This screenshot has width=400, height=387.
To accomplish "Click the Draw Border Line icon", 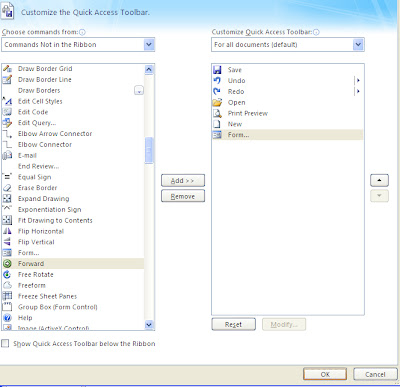I will point(7,80).
